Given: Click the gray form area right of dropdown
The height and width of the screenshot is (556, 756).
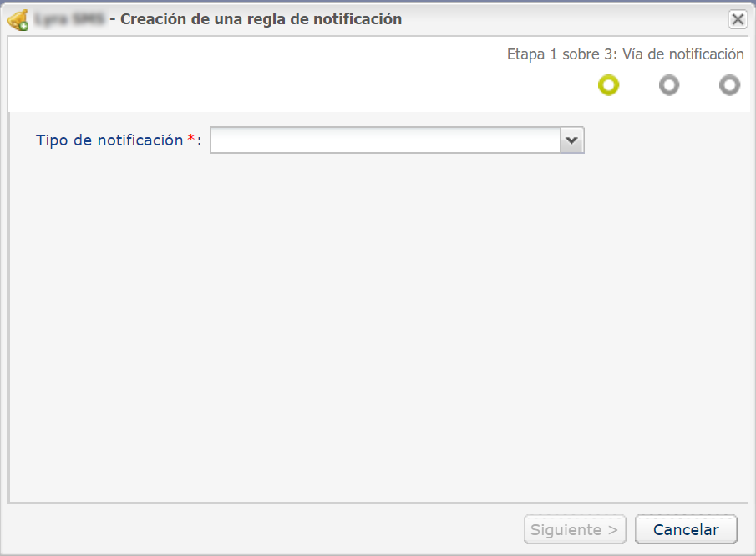Looking at the screenshot, I should coord(668,140).
